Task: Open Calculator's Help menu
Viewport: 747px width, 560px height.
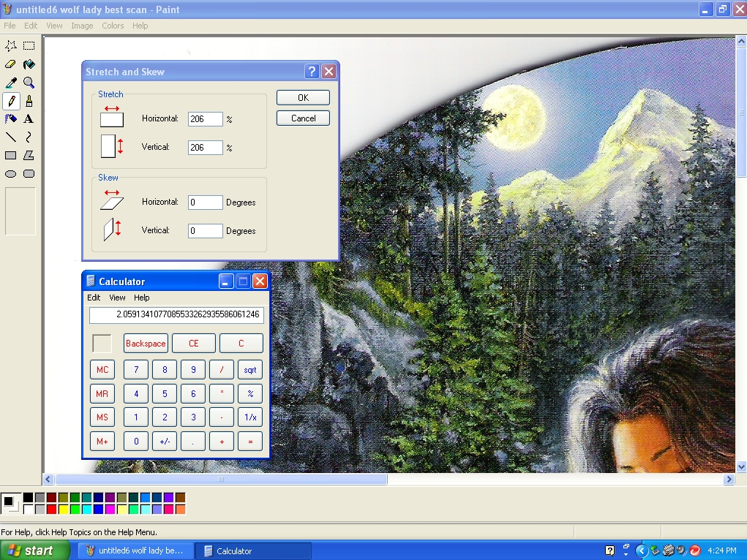Action: click(141, 298)
